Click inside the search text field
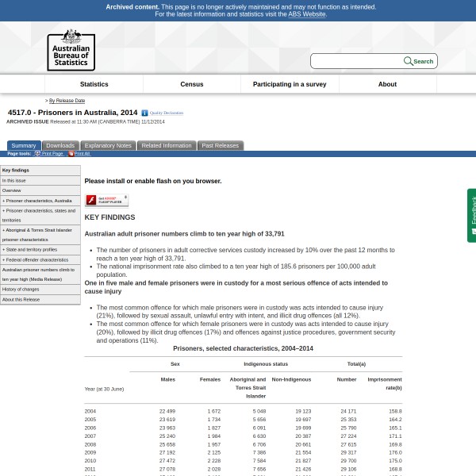476x476 pixels. click(355, 61)
